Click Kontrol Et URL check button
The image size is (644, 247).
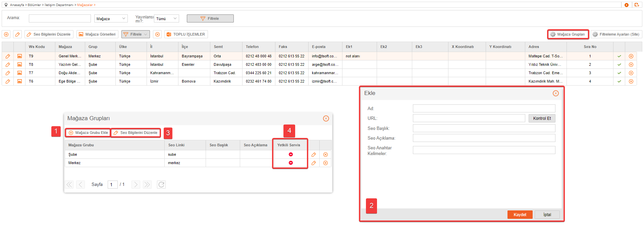click(x=542, y=118)
